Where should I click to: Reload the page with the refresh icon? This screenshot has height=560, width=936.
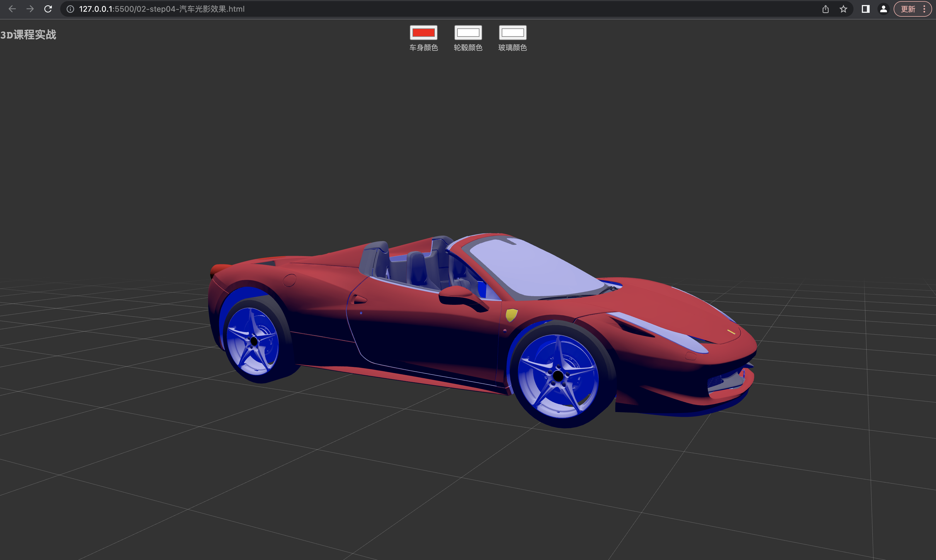(x=48, y=9)
